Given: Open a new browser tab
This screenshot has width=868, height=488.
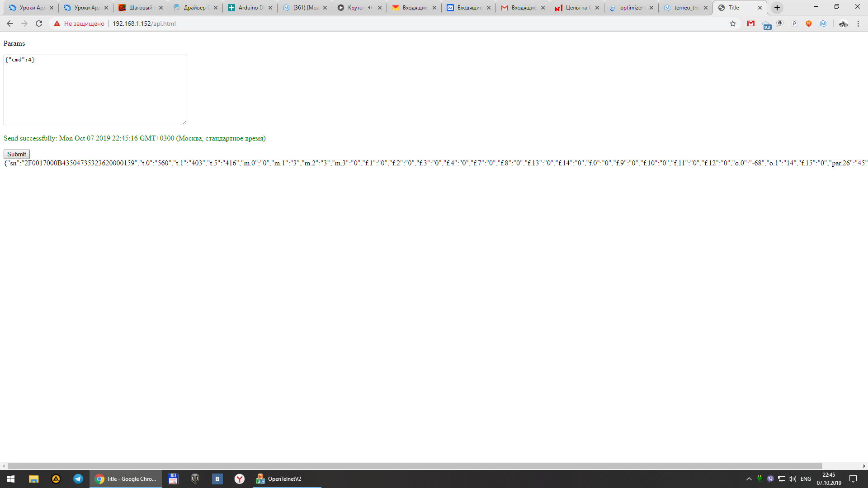Looking at the screenshot, I should pyautogui.click(x=777, y=8).
